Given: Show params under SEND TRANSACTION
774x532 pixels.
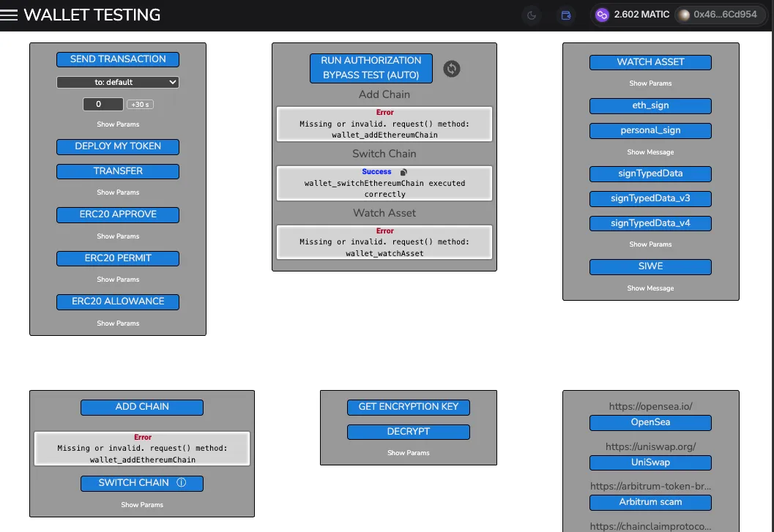Looking at the screenshot, I should click(x=117, y=124).
